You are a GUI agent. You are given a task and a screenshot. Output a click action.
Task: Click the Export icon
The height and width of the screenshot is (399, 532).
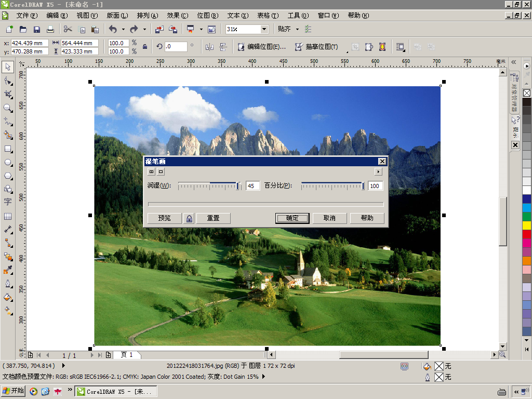coord(173,29)
